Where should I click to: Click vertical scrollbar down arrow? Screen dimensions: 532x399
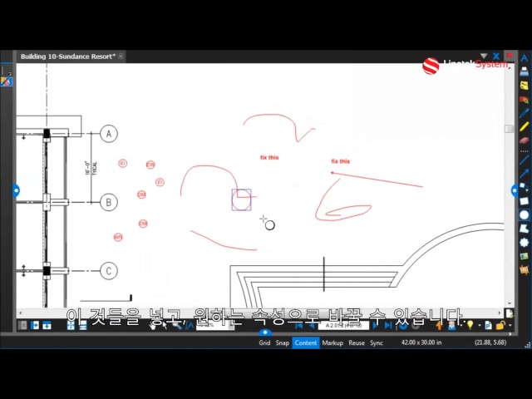(x=509, y=303)
